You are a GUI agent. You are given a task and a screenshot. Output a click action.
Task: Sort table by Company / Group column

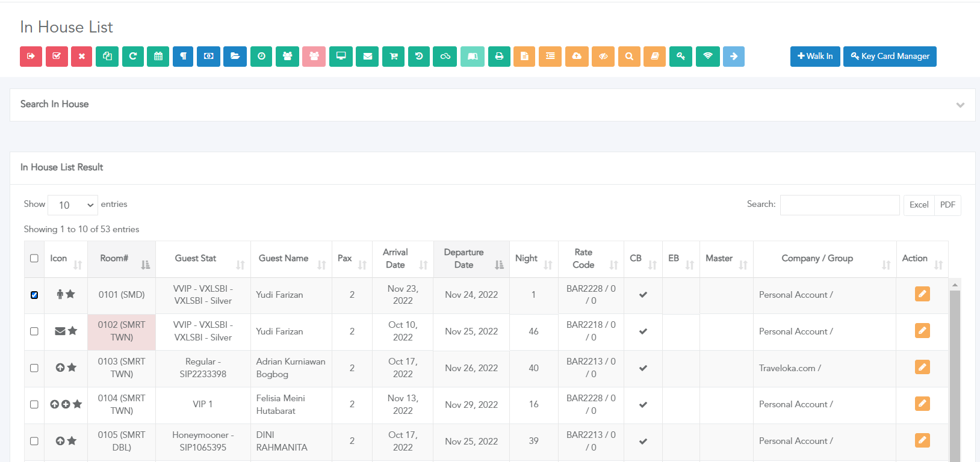click(825, 259)
